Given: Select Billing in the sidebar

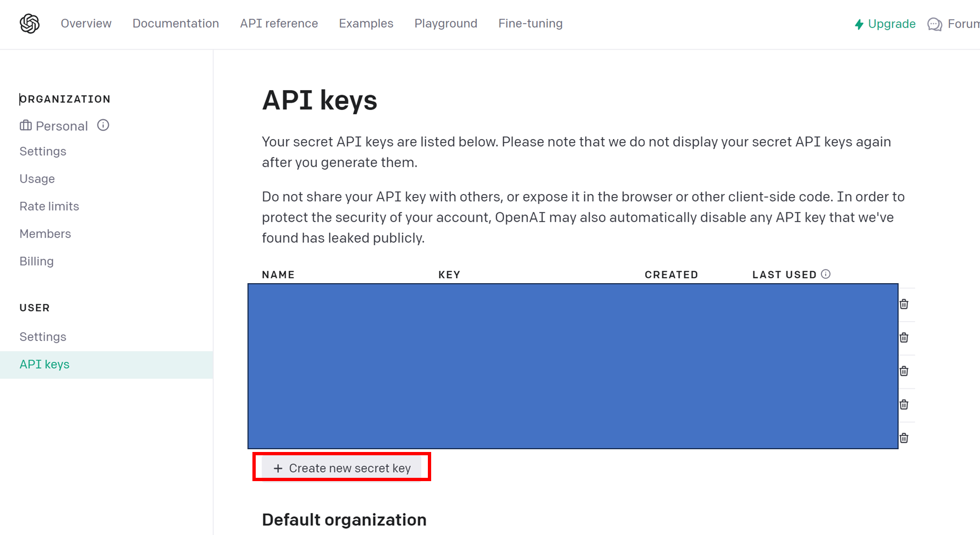Looking at the screenshot, I should click(x=36, y=261).
